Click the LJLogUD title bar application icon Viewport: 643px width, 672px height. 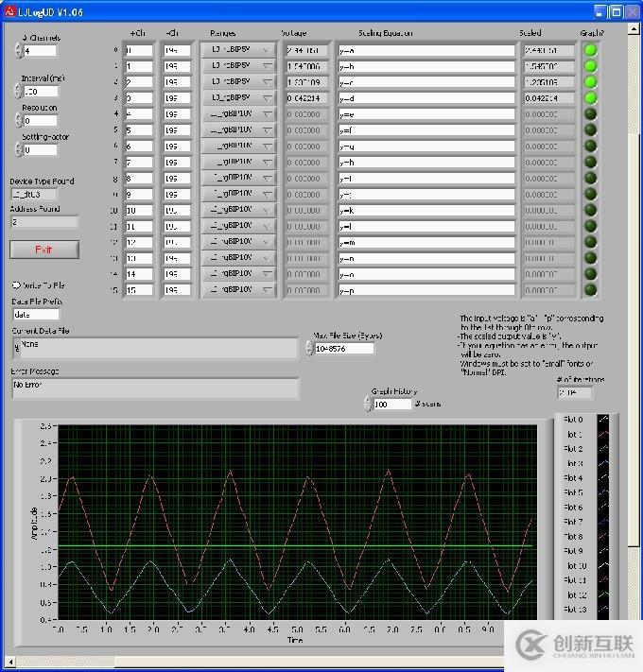click(11, 10)
